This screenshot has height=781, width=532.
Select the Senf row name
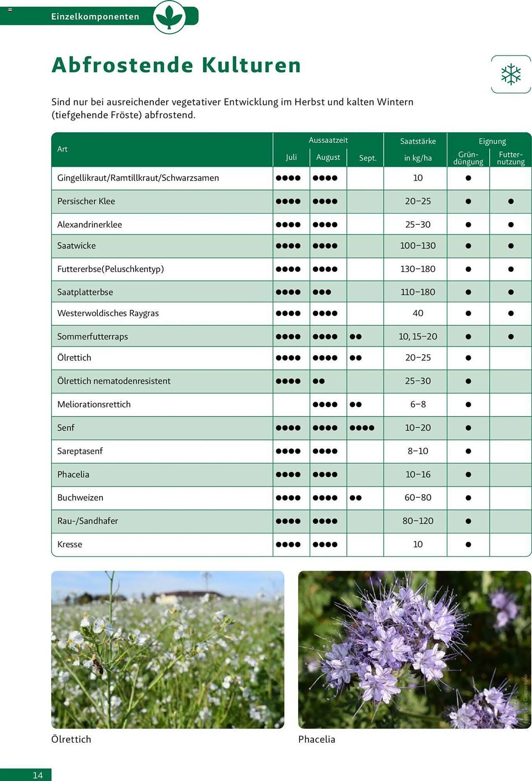(66, 427)
